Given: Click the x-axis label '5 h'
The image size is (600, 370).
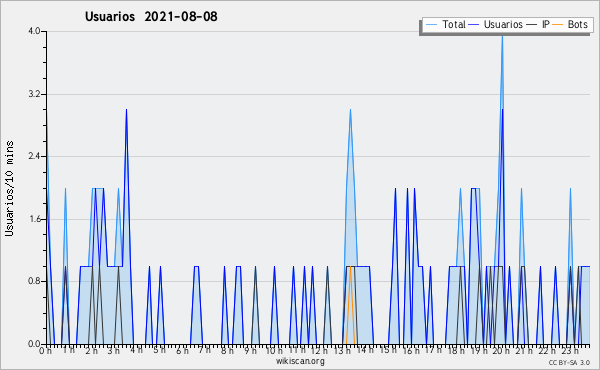Looking at the screenshot, I should tap(160, 350).
